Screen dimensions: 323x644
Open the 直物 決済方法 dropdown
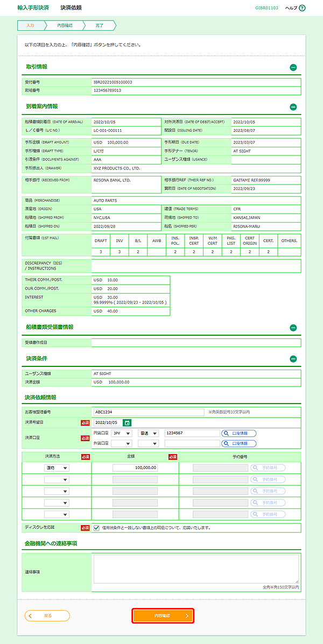click(x=57, y=468)
